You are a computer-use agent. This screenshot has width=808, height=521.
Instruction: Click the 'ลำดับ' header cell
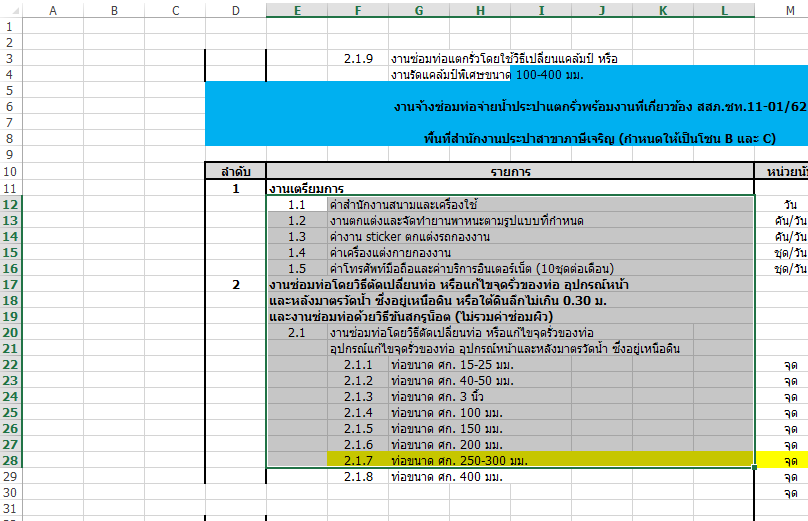[x=236, y=172]
